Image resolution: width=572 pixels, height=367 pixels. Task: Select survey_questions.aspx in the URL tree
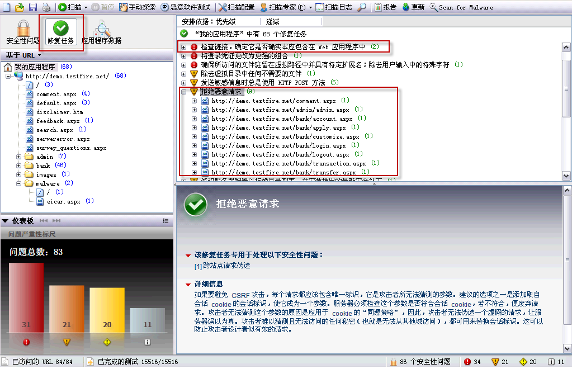[x=71, y=148]
